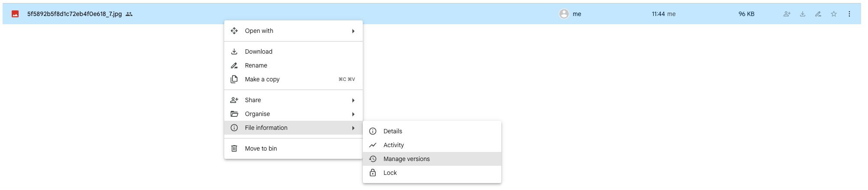This screenshot has width=868, height=190.
Task: Click the Move to bin trash icon
Action: [234, 148]
